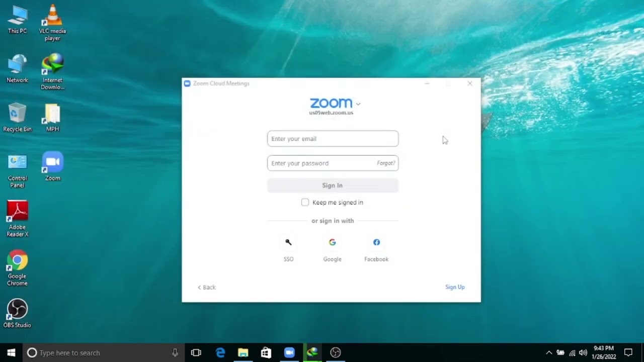Open Microsoft Store from the taskbar

(x=266, y=352)
